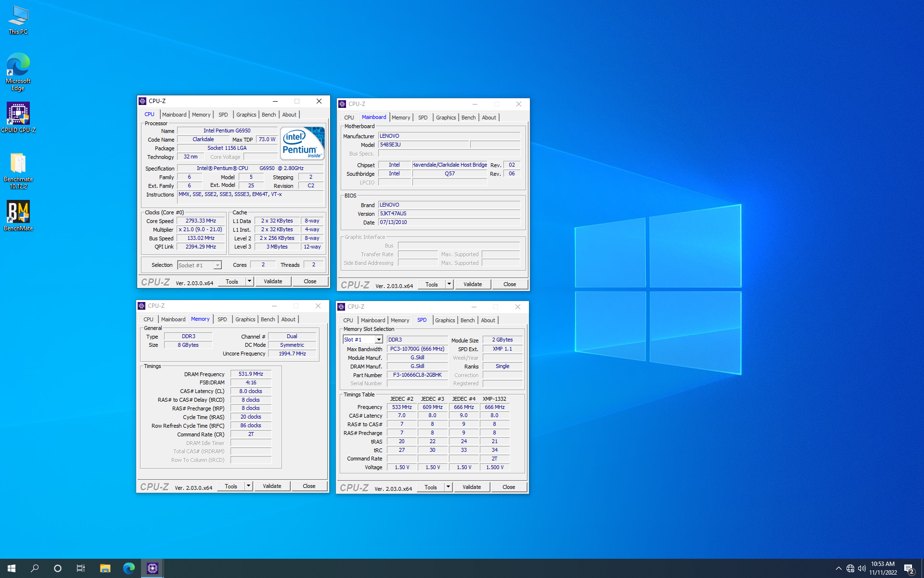The width and height of the screenshot is (924, 578).
Task: Click Motherboard Model 5485E3U field
Action: click(423, 144)
